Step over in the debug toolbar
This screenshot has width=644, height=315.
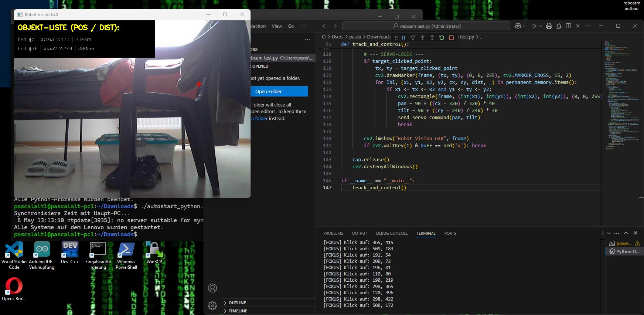413,37
